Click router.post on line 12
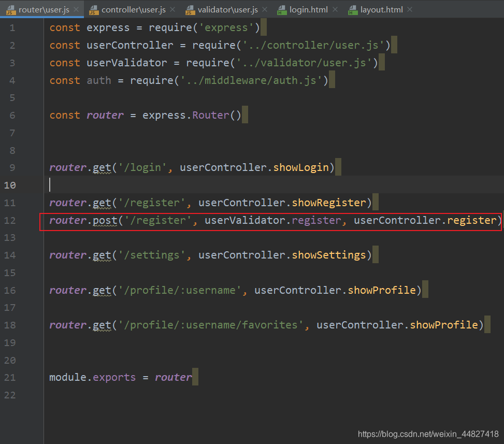Screen dimensions: 504x444 pos(83,221)
